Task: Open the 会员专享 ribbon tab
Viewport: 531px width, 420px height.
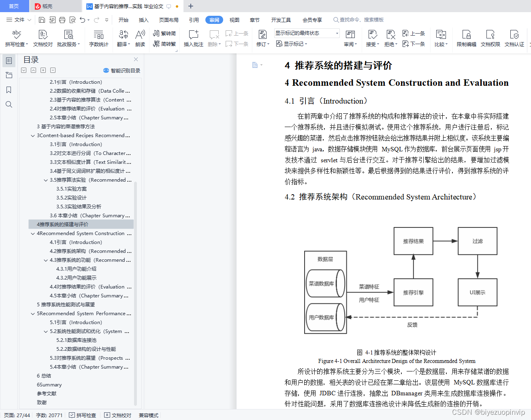Action: click(312, 20)
